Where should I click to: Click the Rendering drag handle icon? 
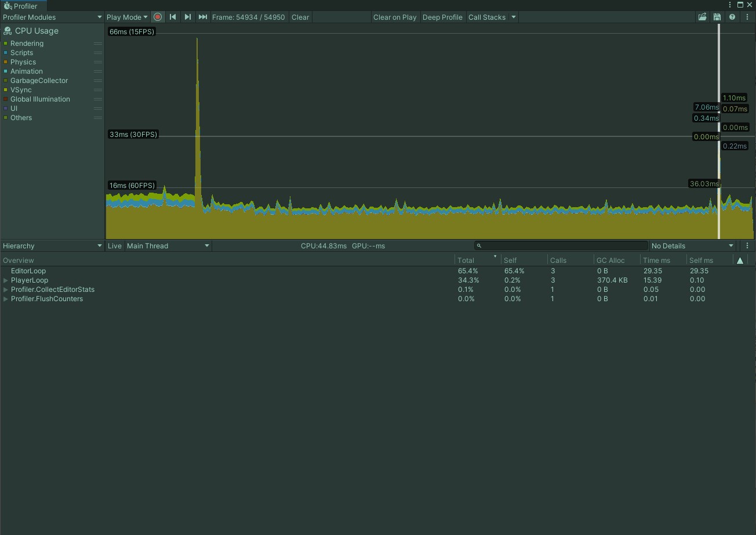(x=98, y=44)
